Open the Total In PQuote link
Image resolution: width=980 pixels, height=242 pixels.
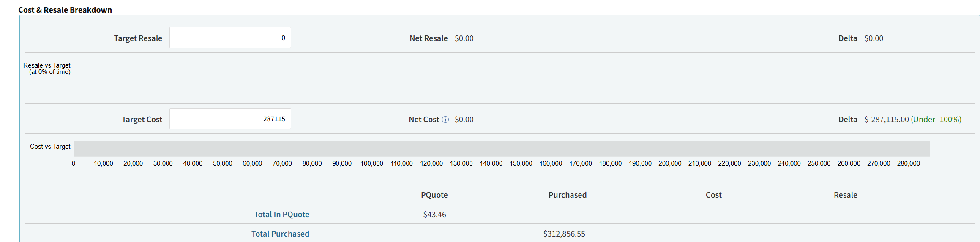281,214
